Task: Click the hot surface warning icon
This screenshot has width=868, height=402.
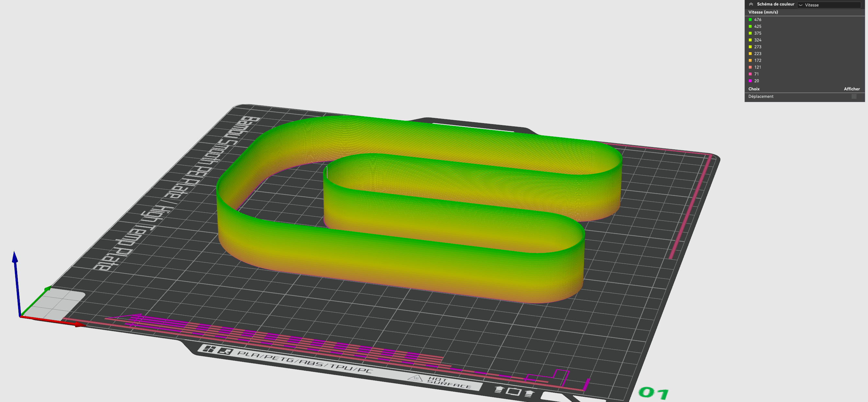Action: click(x=415, y=378)
